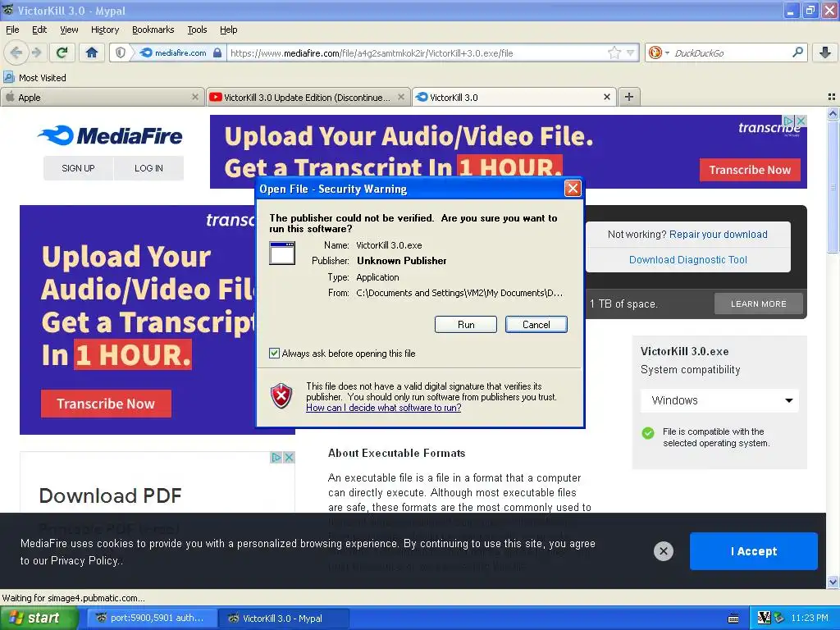The image size is (840, 630).
Task: Click Cancel in the Security Warning dialog
Action: click(x=536, y=325)
